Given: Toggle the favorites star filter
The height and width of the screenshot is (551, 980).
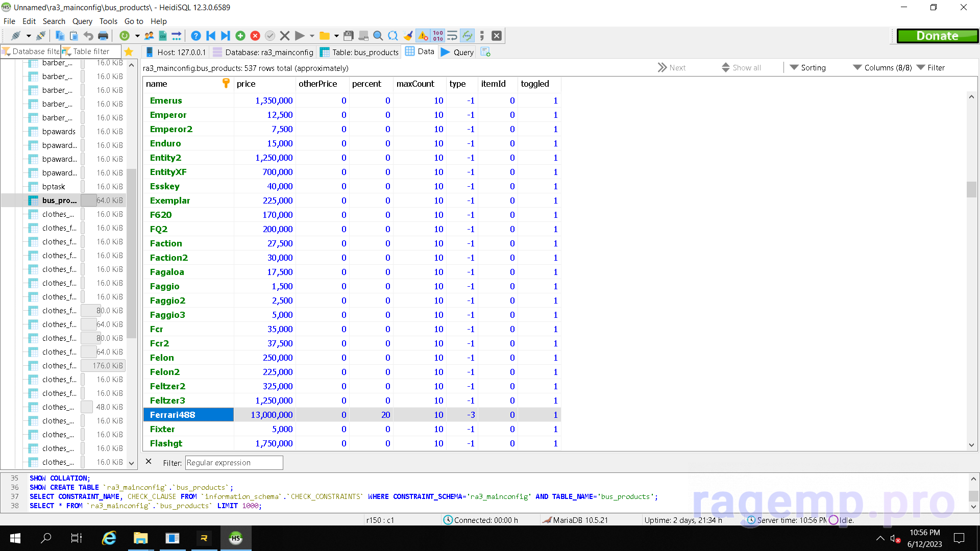Looking at the screenshot, I should (129, 52).
